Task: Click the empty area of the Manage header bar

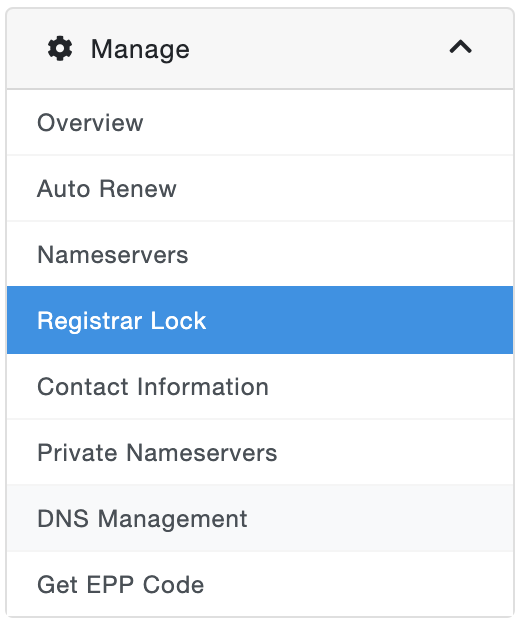Action: coord(319,49)
